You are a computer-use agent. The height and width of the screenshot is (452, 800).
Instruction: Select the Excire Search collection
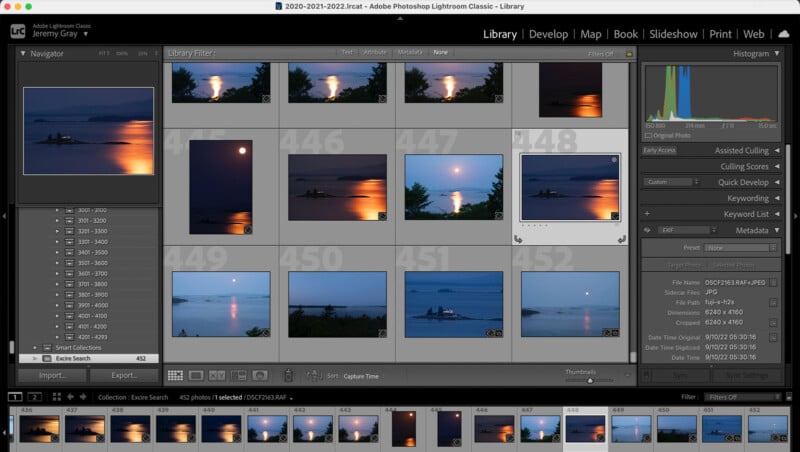(89, 358)
